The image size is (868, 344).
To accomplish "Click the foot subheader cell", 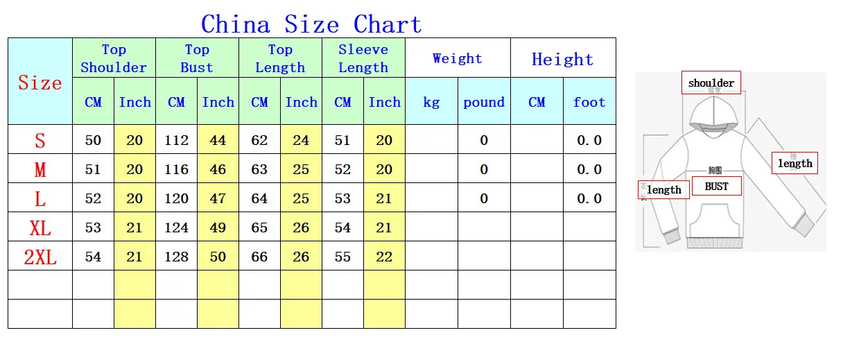I will coord(589,101).
